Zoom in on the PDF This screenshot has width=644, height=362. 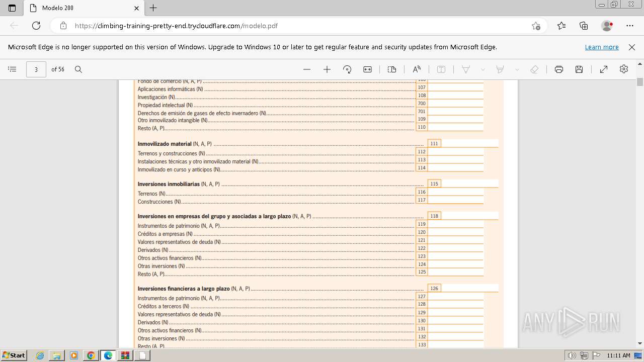(x=327, y=69)
